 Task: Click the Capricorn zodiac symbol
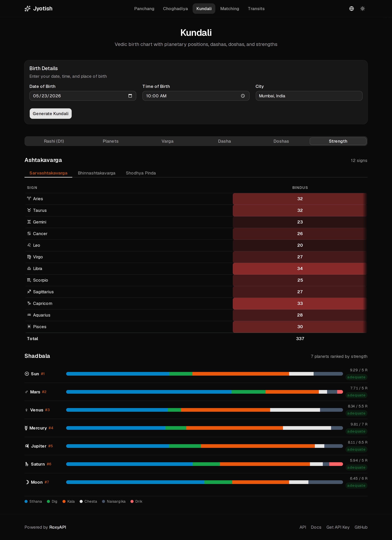coord(29,303)
